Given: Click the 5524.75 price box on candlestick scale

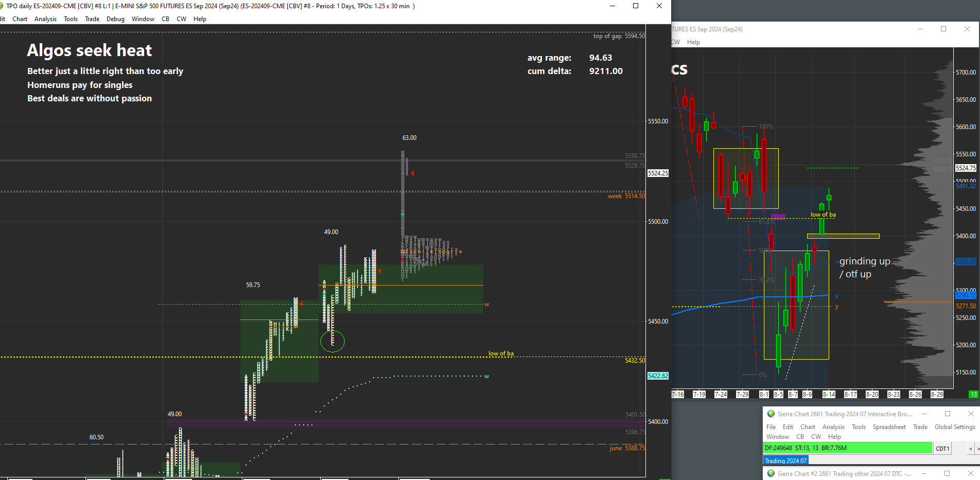Looking at the screenshot, I should (x=966, y=168).
